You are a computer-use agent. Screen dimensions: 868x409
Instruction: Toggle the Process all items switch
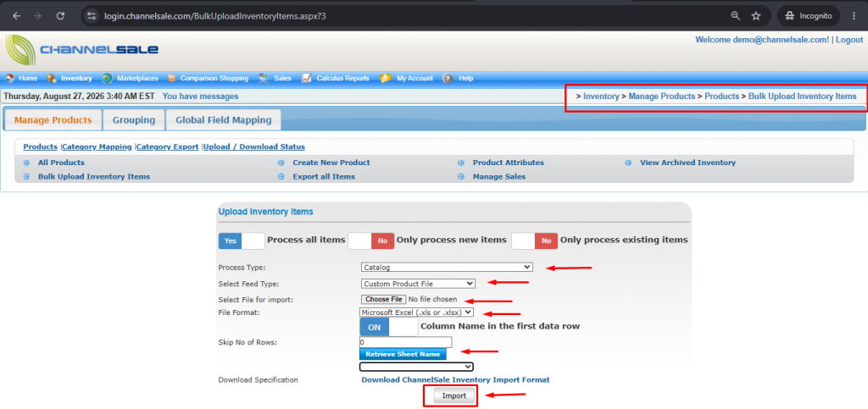tap(242, 240)
